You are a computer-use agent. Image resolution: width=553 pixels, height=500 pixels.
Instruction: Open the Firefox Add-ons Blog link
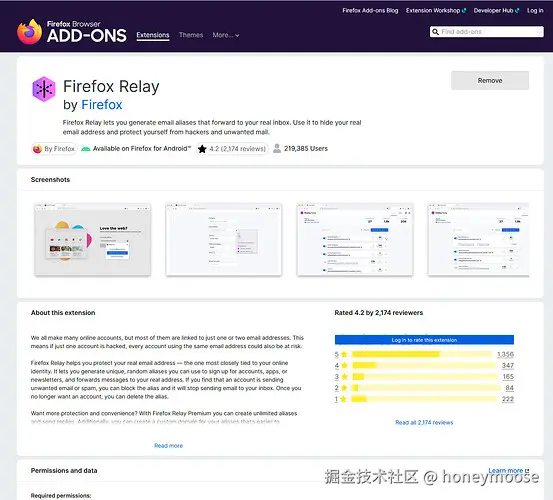point(370,11)
